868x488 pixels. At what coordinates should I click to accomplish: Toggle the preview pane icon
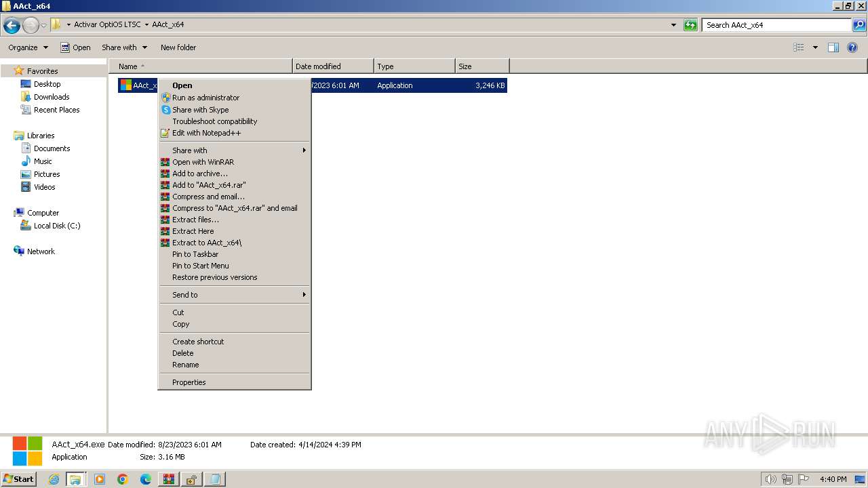pyautogui.click(x=833, y=47)
